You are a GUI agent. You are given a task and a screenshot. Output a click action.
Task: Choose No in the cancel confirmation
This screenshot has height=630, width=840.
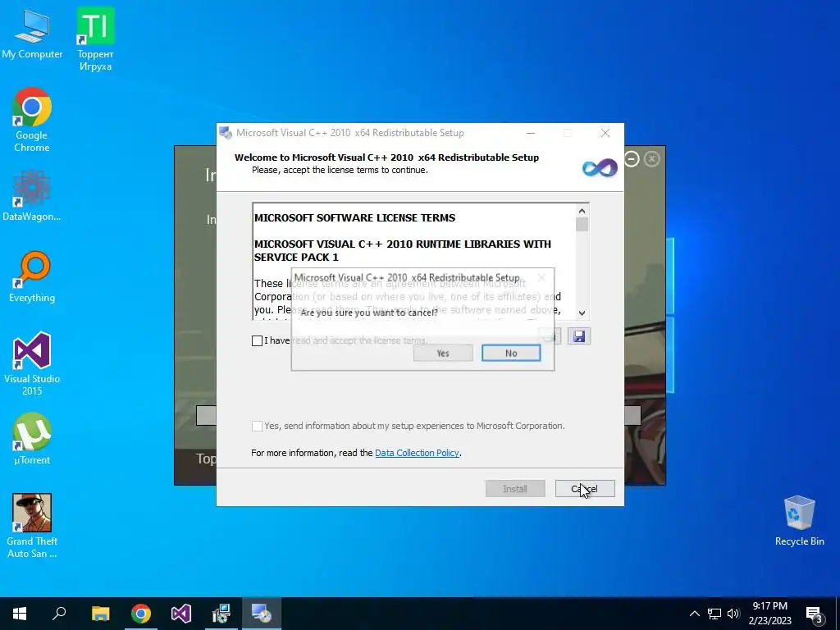[x=511, y=353]
